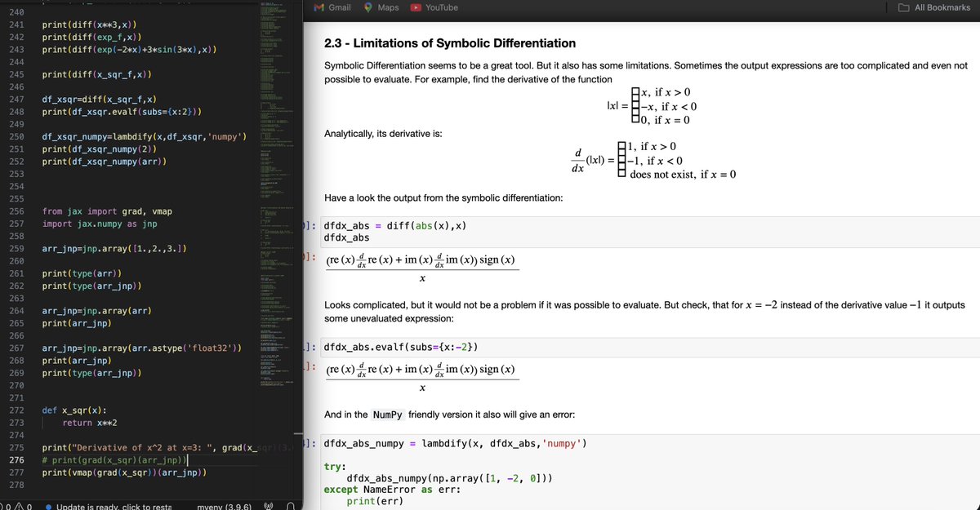This screenshot has height=510, width=980.
Task: Click 'print(diff(x_sqr_f,x))' code line
Action: [96, 74]
